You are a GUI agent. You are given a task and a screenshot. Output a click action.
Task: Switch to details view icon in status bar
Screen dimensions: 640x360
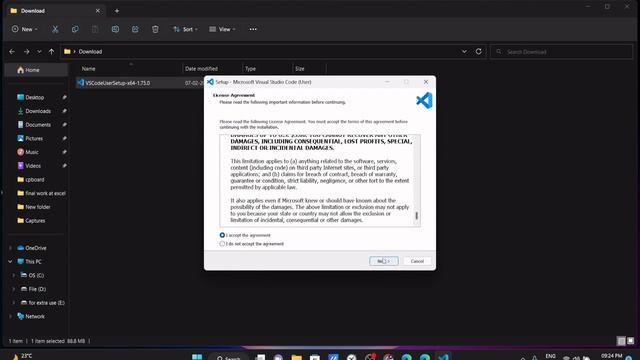click(621, 341)
